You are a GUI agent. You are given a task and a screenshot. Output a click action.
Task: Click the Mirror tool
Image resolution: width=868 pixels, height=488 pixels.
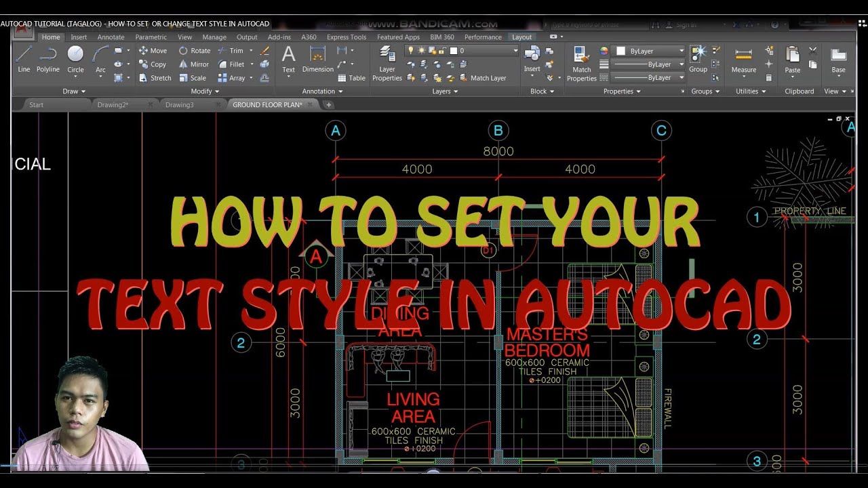[194, 64]
